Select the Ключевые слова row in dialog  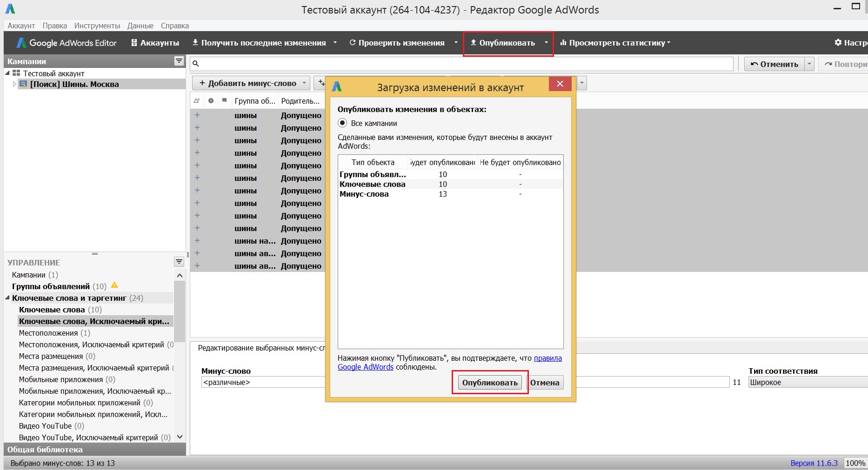[x=450, y=184]
